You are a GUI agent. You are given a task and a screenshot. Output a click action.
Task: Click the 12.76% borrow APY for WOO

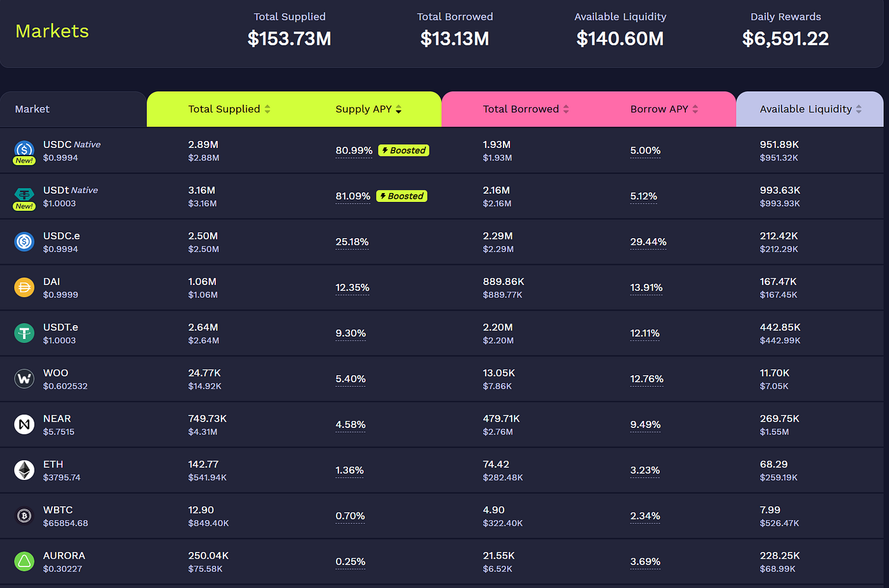[x=647, y=379]
